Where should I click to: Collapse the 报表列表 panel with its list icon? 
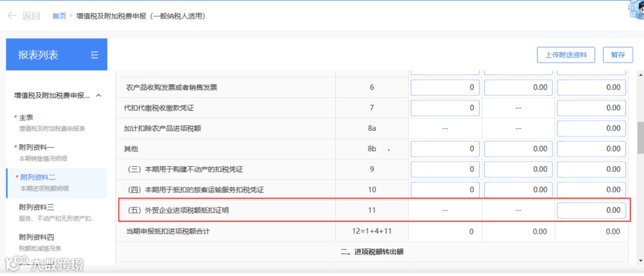coord(94,55)
